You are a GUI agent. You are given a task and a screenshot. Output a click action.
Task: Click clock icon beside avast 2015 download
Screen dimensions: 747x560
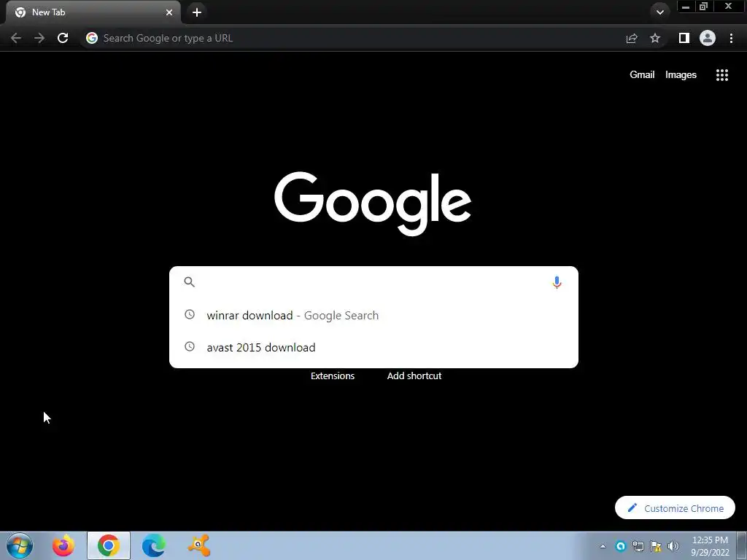tap(190, 346)
